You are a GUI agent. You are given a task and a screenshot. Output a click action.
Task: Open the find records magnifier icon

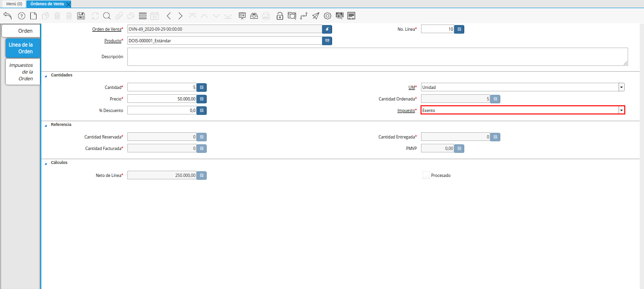point(107,16)
